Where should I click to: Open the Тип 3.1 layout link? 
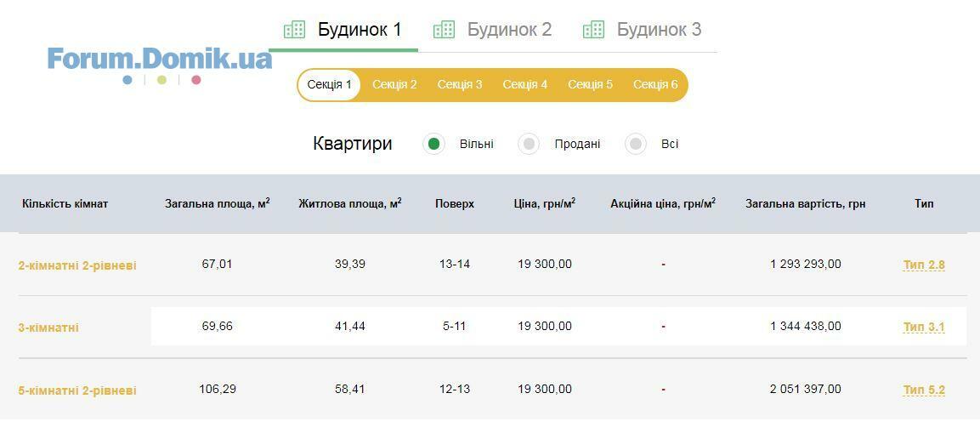(x=924, y=327)
